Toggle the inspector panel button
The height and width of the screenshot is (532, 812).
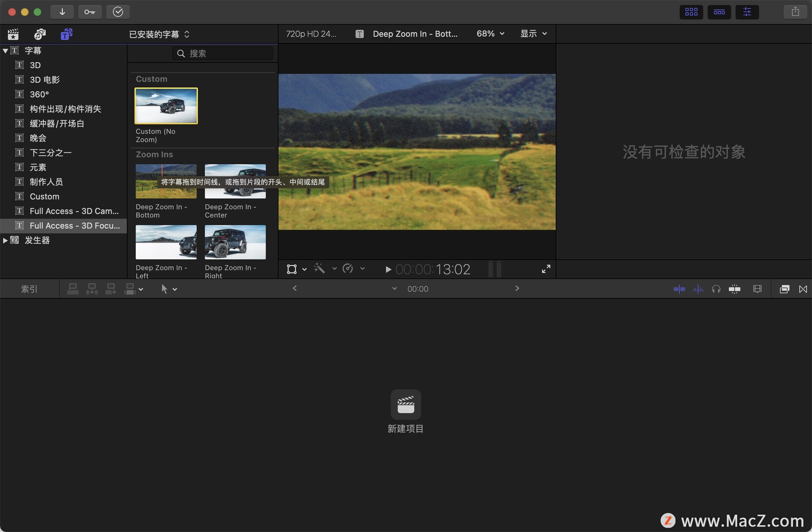(747, 12)
